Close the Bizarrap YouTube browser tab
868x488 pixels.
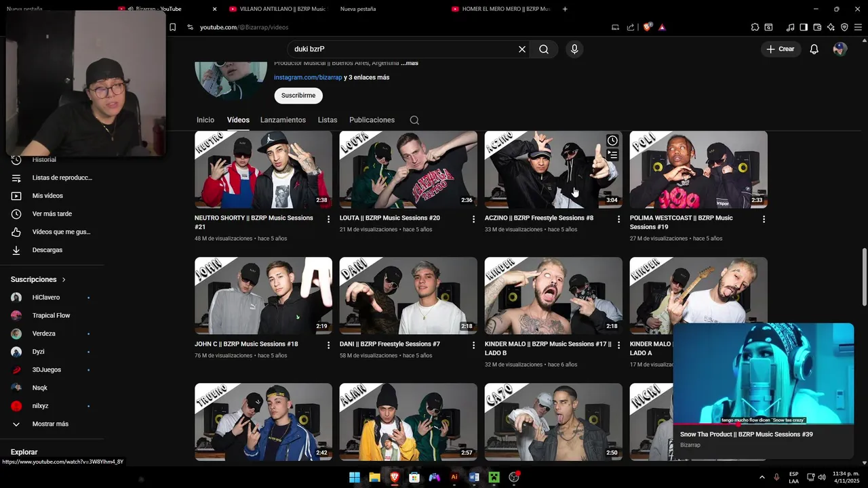tap(214, 9)
